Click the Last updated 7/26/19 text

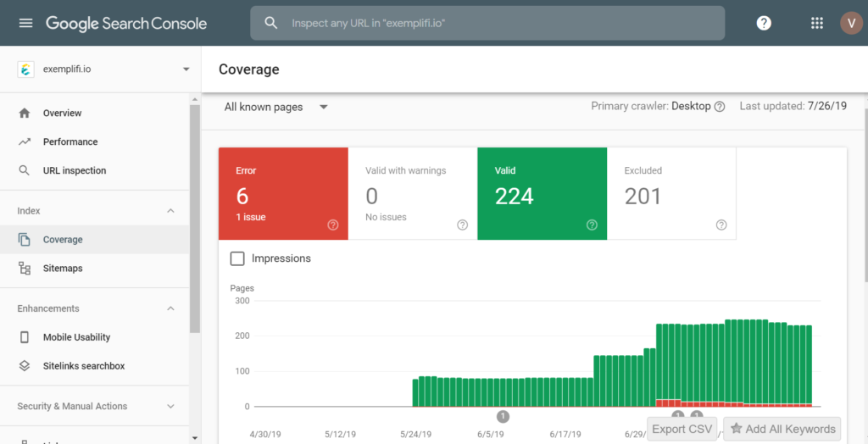[x=793, y=106]
